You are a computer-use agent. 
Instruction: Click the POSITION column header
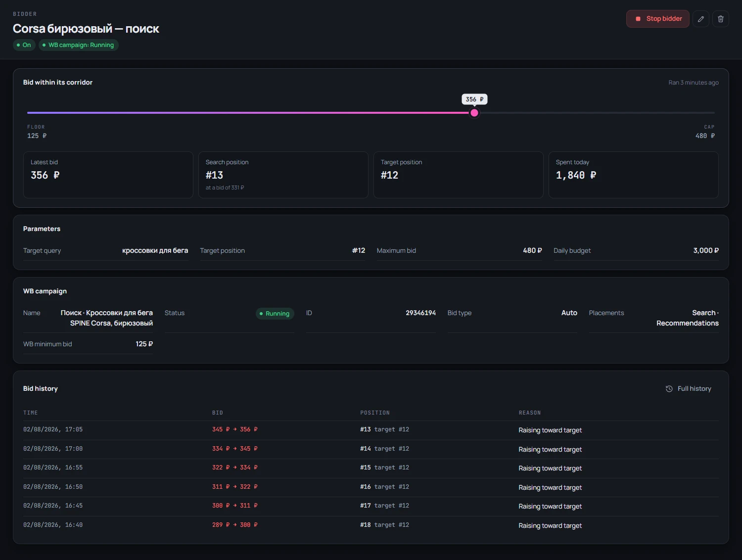[375, 413]
